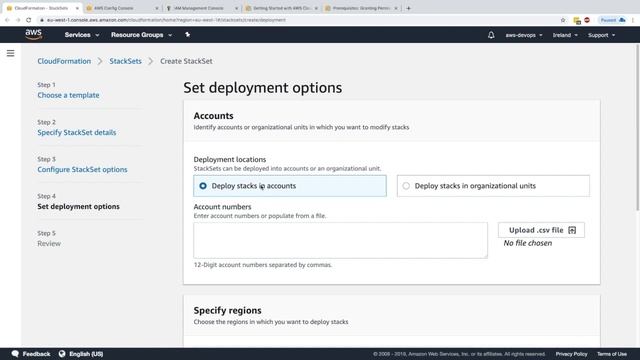Switch to CloudFormation - StackSets tab
640x360 pixels.
[43, 8]
